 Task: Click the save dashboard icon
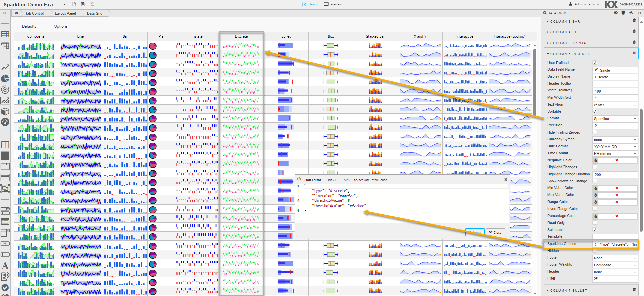83,4
